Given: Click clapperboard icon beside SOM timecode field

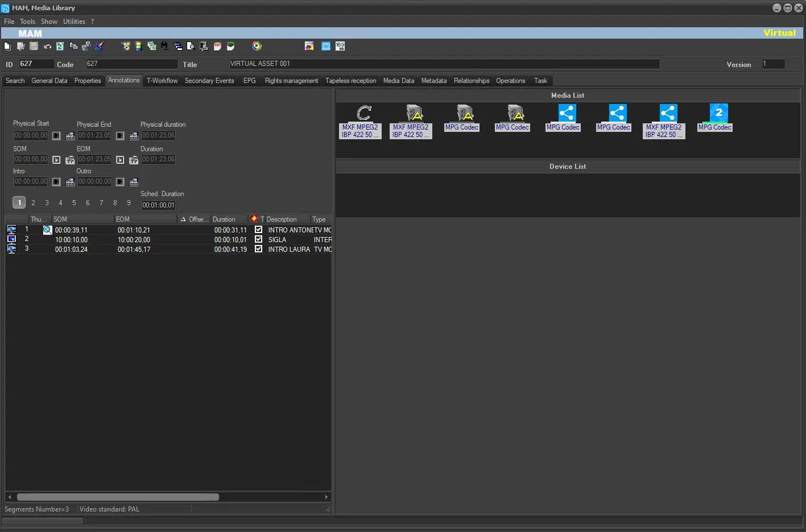Looking at the screenshot, I should [x=70, y=160].
